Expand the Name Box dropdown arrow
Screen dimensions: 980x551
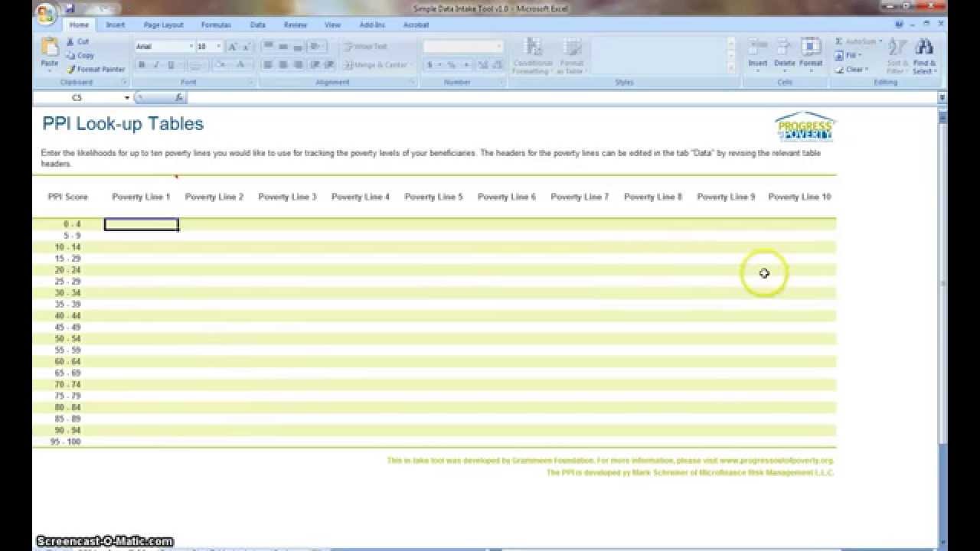(127, 98)
